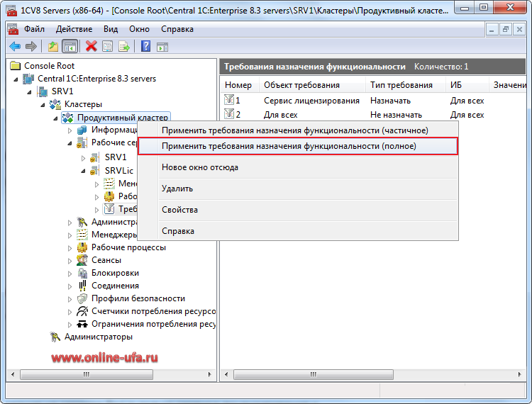Click the Продуктивный кластер cluster icon
Image resolution: width=532 pixels, height=404 pixels.
[68, 118]
